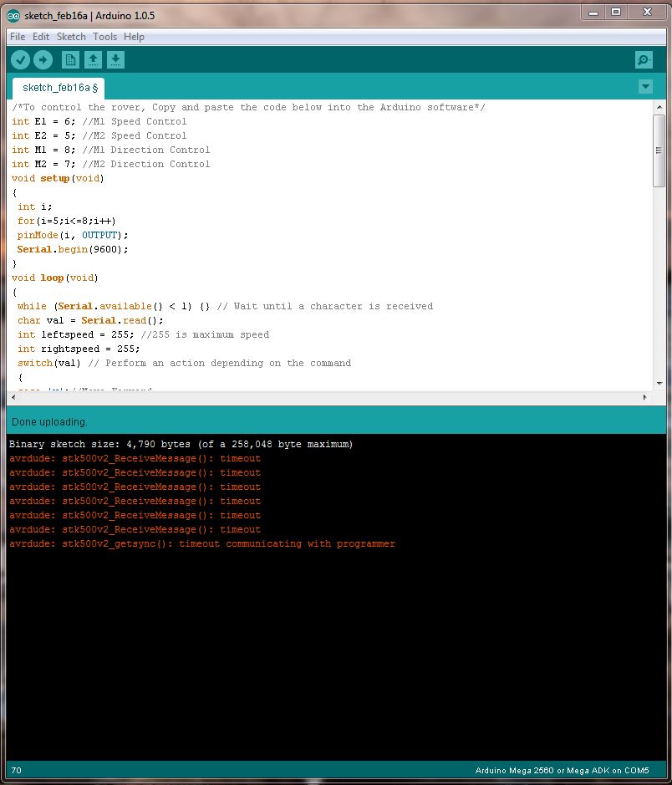Click the 'Serial.begin(9600);' code line
672x785 pixels.
(x=73, y=249)
